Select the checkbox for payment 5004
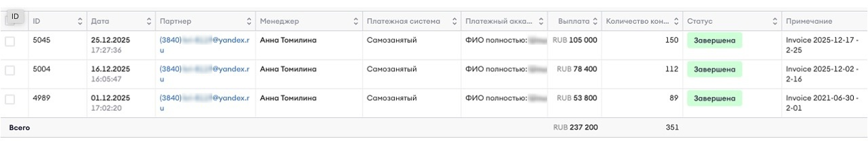Image resolution: width=868 pixels, height=143 pixels. 10,70
